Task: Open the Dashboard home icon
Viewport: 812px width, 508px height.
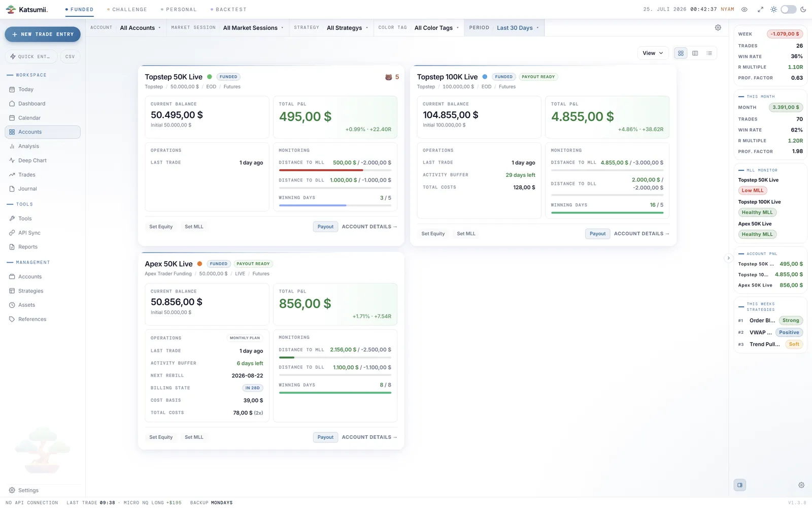Action: click(12, 104)
